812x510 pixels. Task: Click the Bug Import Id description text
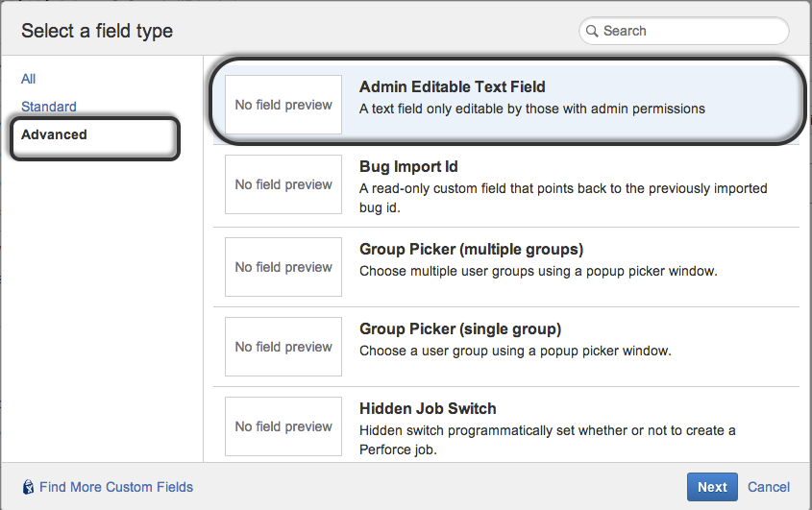point(563,198)
